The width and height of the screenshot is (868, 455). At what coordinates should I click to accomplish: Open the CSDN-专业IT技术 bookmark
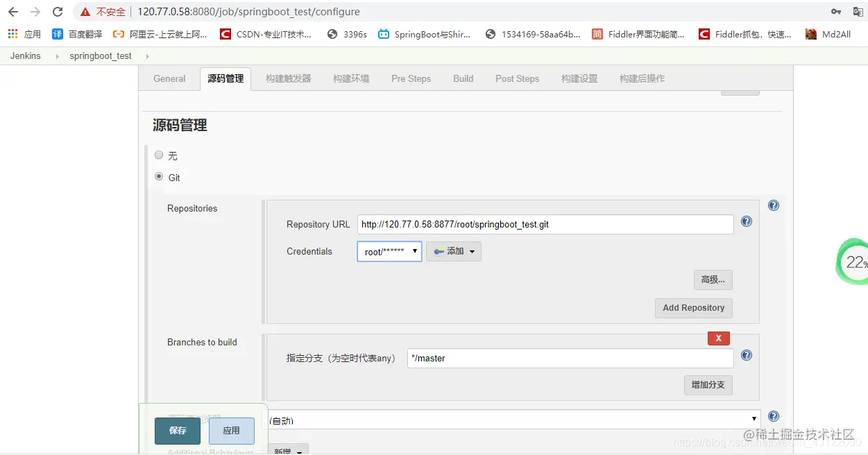tap(266, 34)
